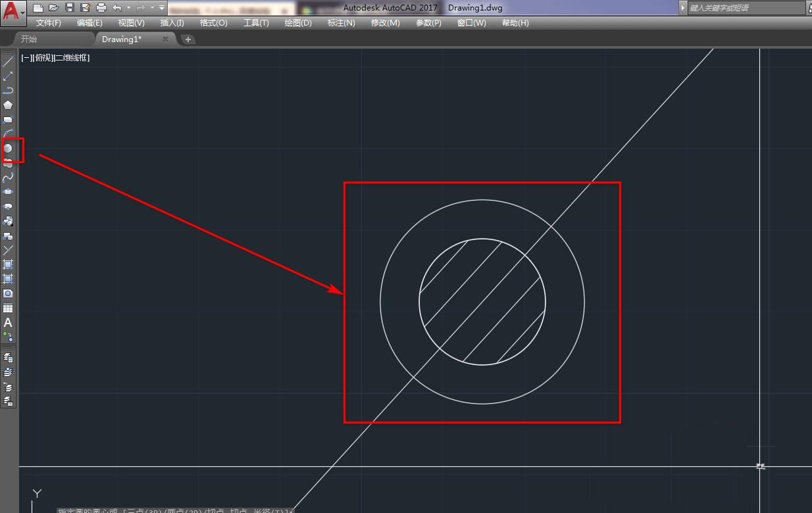Close the Drawing1 tab
812x513 pixels.
(165, 39)
